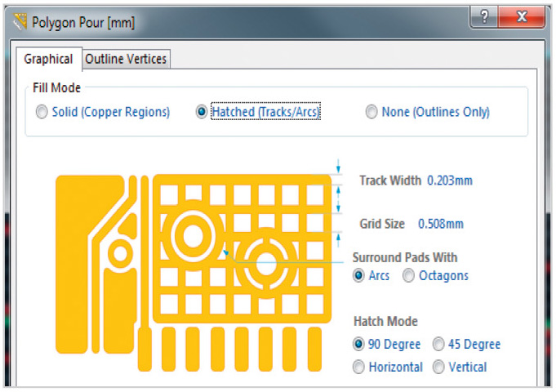Screen dimensions: 556x392
Task: Select Vertical hatch mode
Action: (438, 367)
